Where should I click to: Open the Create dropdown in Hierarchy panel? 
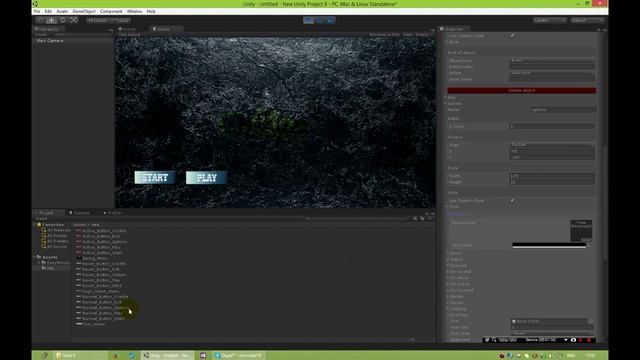[41, 35]
